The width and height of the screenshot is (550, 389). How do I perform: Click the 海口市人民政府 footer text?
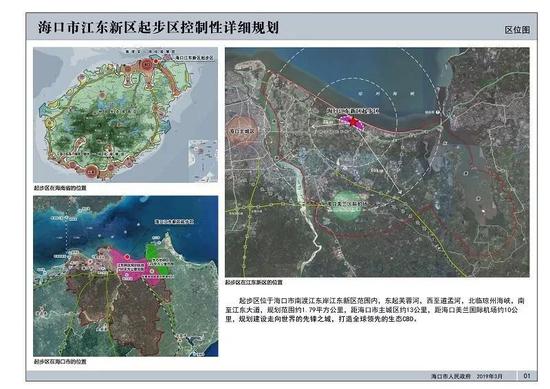(450, 376)
